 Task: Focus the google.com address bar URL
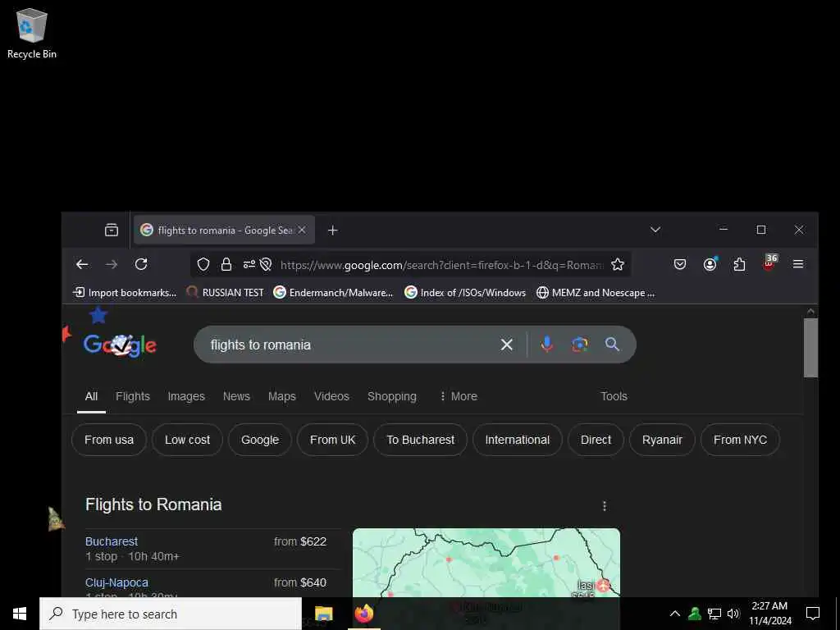point(441,265)
